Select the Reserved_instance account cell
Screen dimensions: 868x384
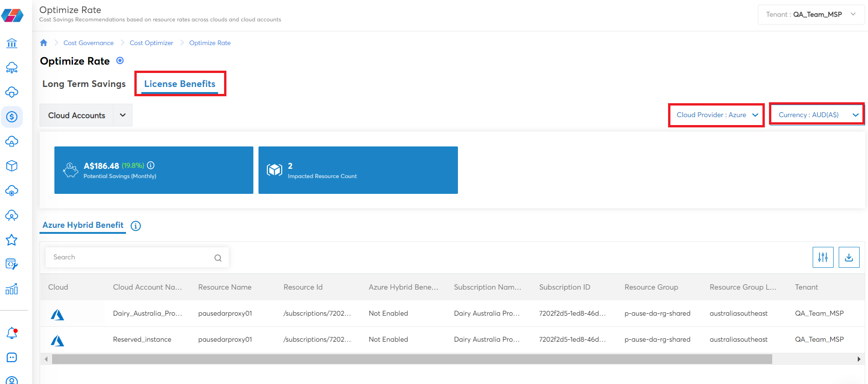click(x=142, y=339)
